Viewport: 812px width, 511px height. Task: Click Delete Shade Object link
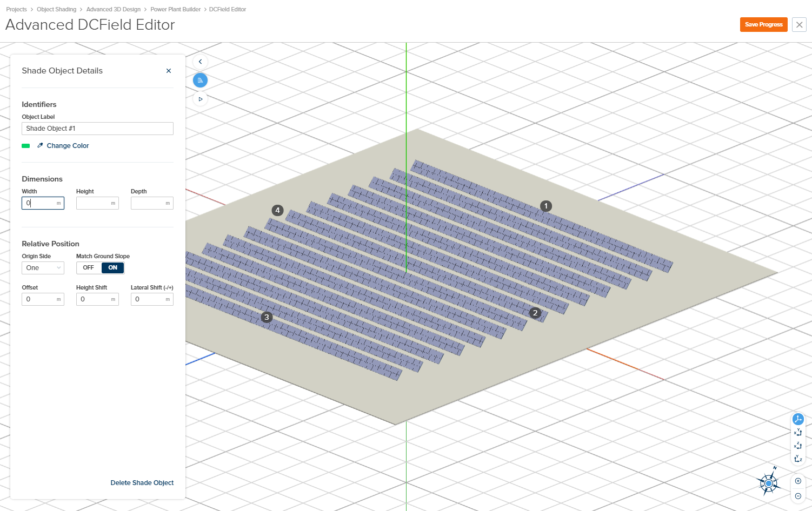click(142, 483)
